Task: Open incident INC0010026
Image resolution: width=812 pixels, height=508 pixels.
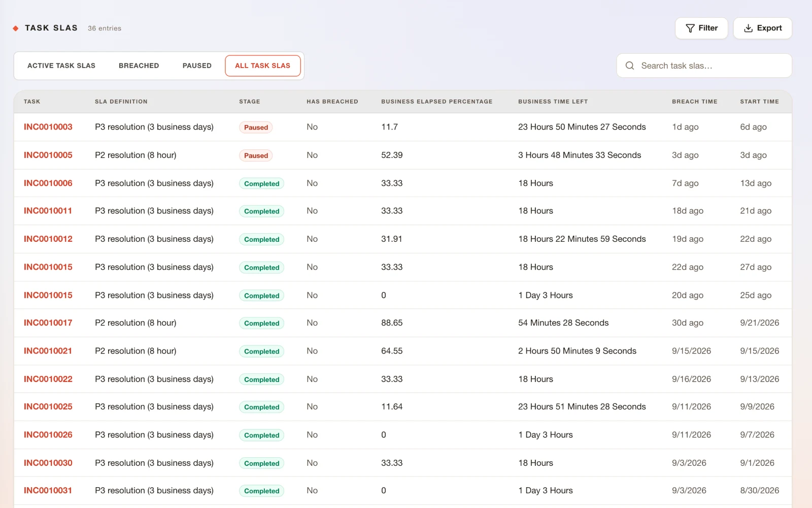Action: (x=48, y=435)
